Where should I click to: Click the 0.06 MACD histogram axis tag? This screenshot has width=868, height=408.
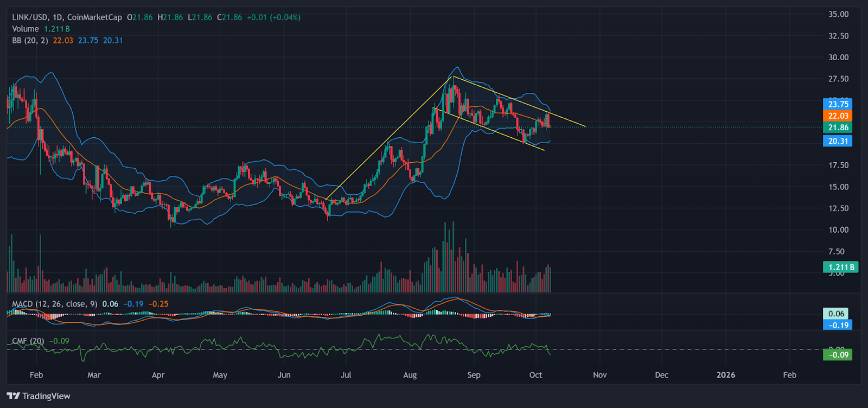pos(836,314)
